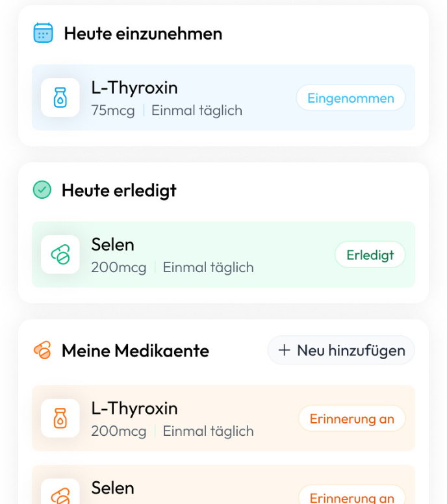Add new medication with Neu hinzufügen

point(341,351)
